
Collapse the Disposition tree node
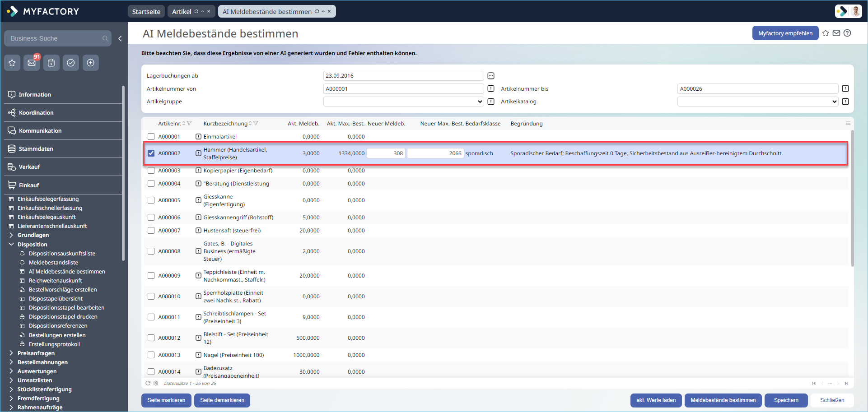[x=11, y=245]
